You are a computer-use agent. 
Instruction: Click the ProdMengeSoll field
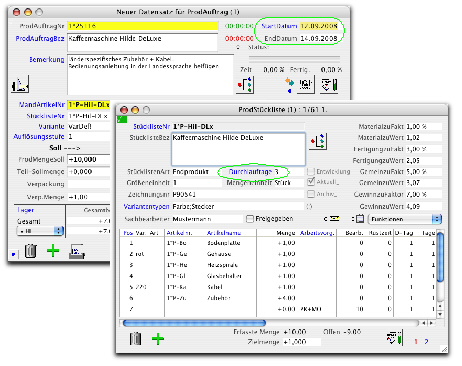click(x=89, y=159)
